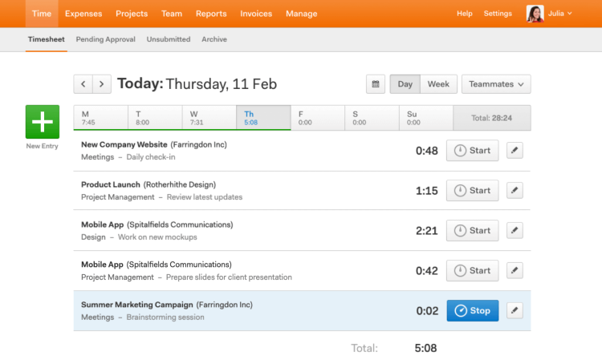Select the Unsubmitted sub-tab

pyautogui.click(x=169, y=39)
